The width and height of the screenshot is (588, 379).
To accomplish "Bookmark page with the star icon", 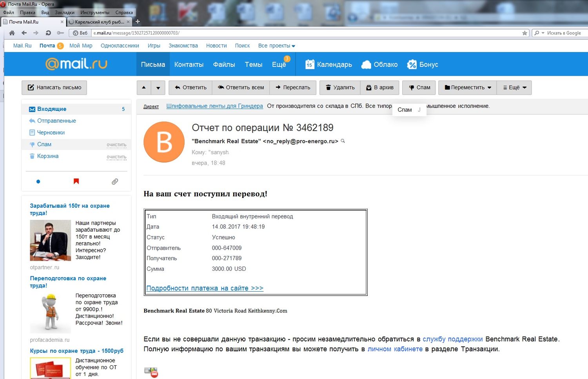I will (524, 33).
